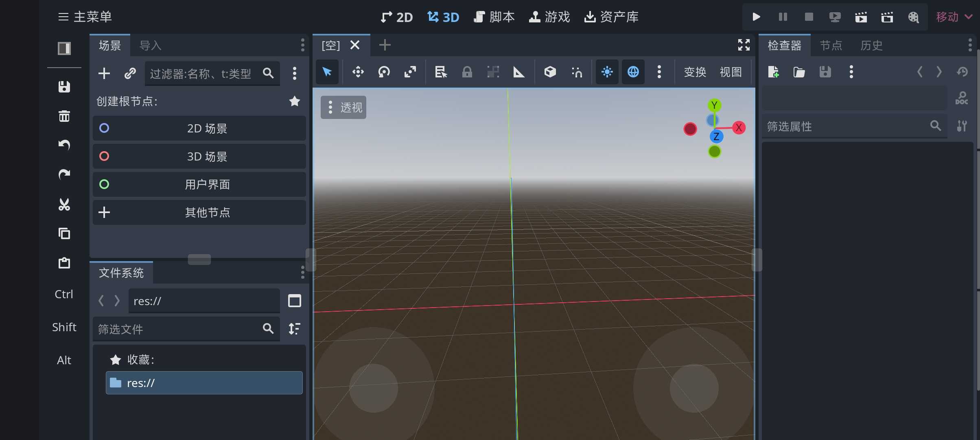Toggle preview sunlight in viewport toolbar
This screenshot has height=440, width=980.
pyautogui.click(x=607, y=72)
